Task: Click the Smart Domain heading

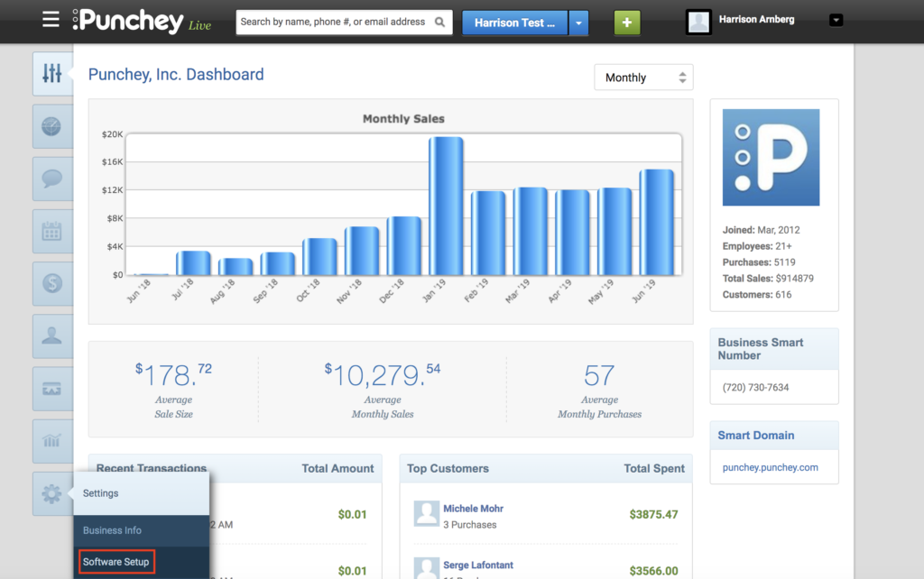Action: (756, 436)
